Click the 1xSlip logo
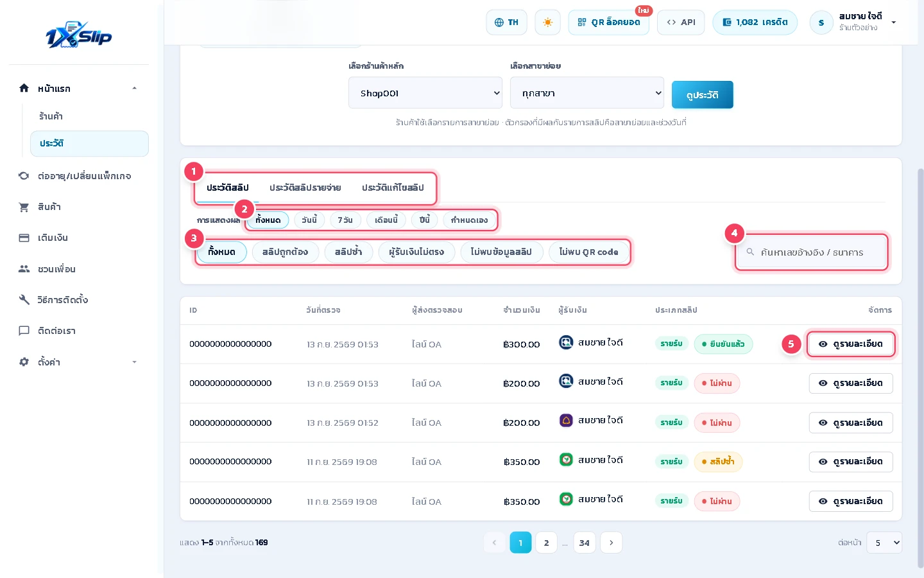The height and width of the screenshot is (578, 924). coord(78,35)
